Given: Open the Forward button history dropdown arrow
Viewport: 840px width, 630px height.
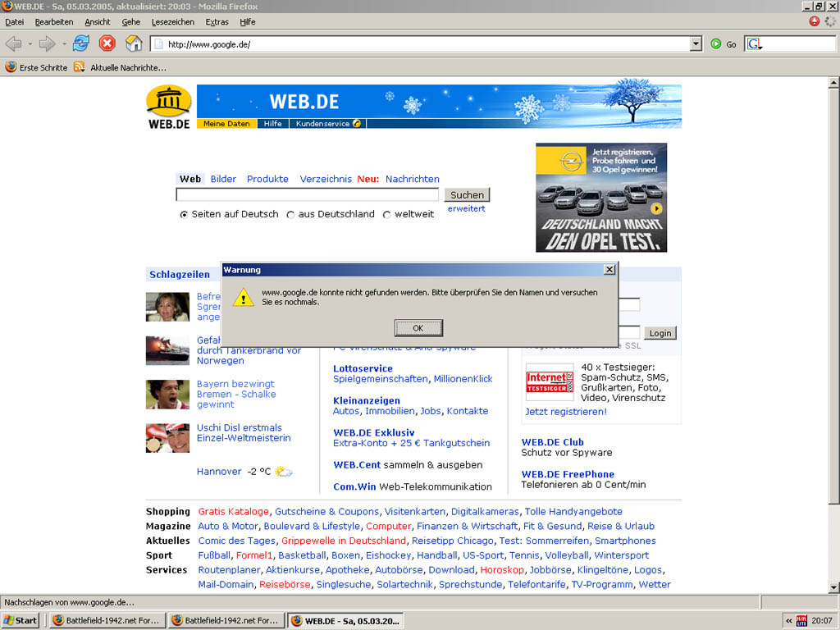Looking at the screenshot, I should click(64, 44).
